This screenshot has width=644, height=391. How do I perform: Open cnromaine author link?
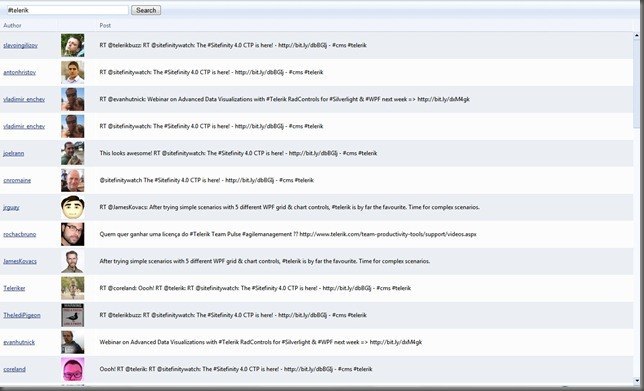[17, 180]
